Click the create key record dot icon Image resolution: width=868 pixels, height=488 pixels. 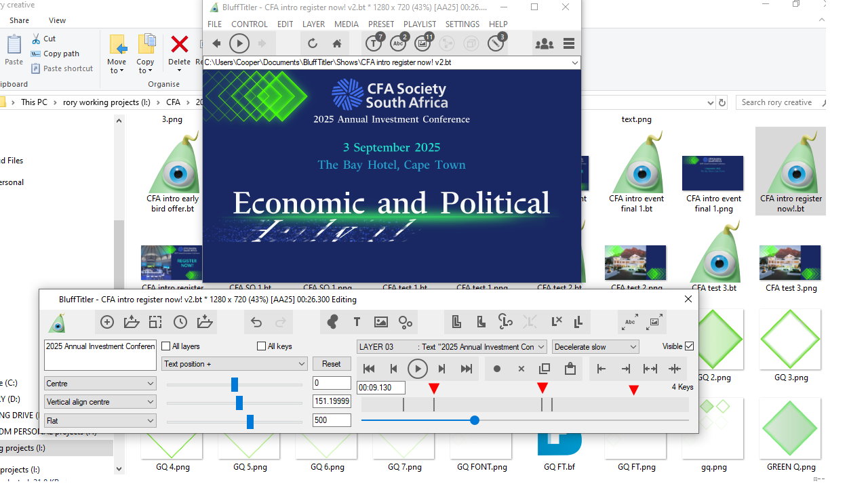[x=497, y=369]
